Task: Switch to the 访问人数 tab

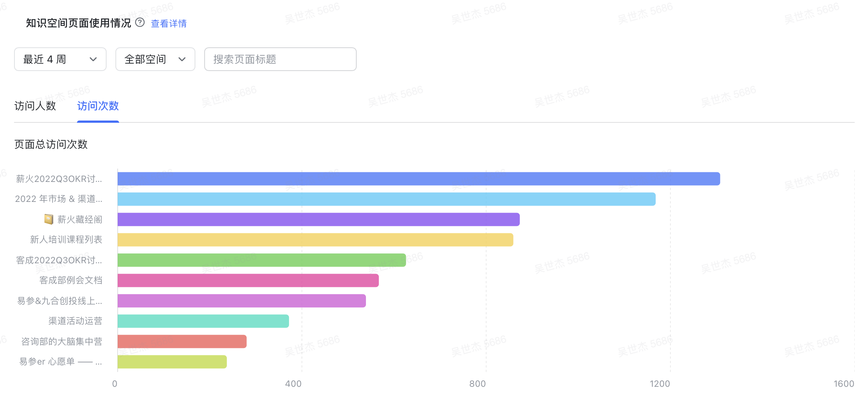Action: click(x=35, y=106)
